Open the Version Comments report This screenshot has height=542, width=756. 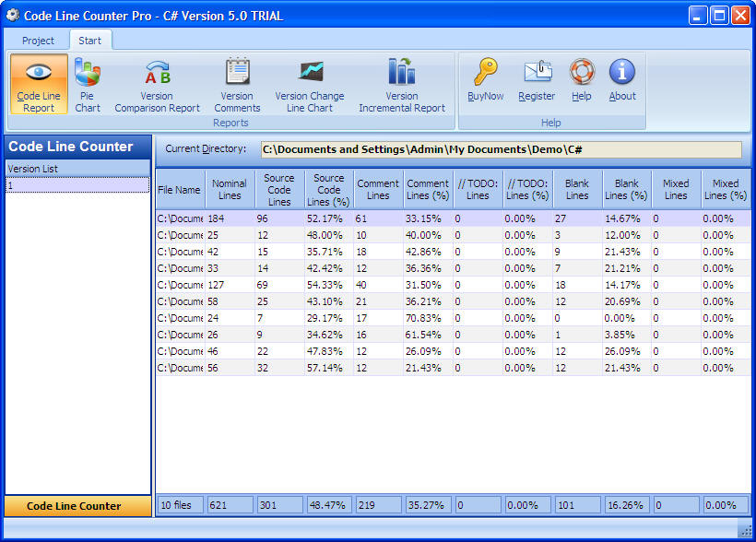pos(237,84)
